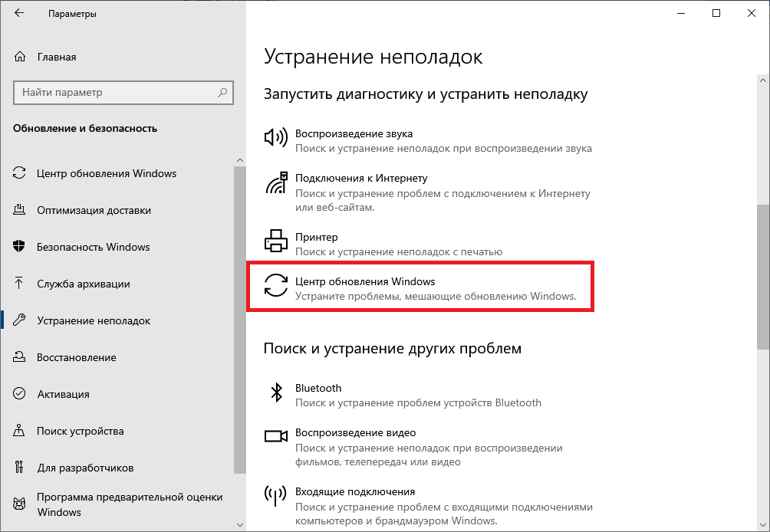This screenshot has height=532, width=770.
Task: Minimize the Параметры window
Action: [x=681, y=13]
